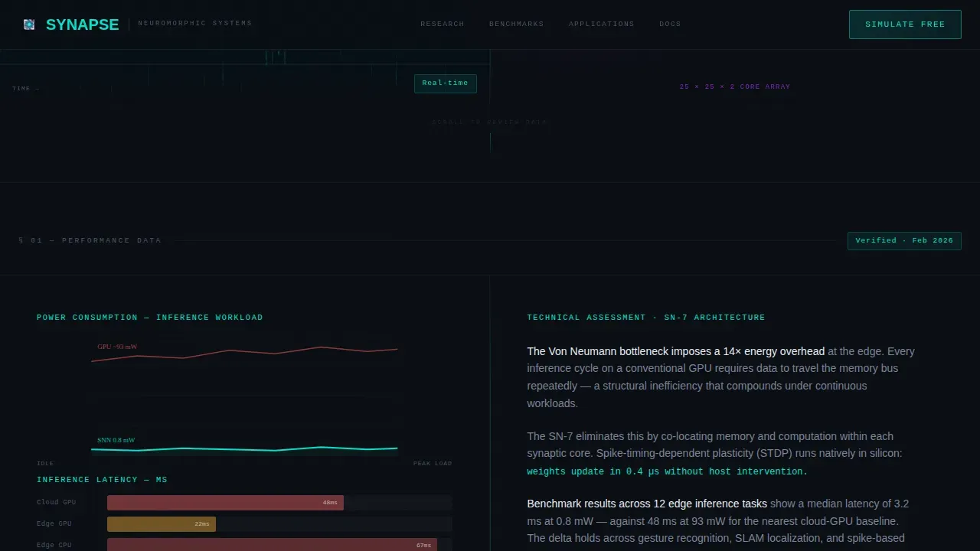Open the Applications nav item
The height and width of the screenshot is (551, 980).
[602, 24]
